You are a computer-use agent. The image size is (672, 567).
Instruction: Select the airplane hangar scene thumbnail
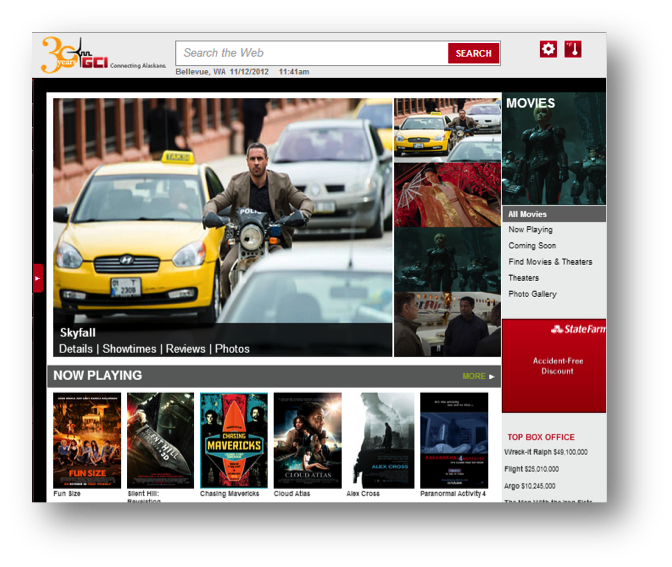point(447,324)
